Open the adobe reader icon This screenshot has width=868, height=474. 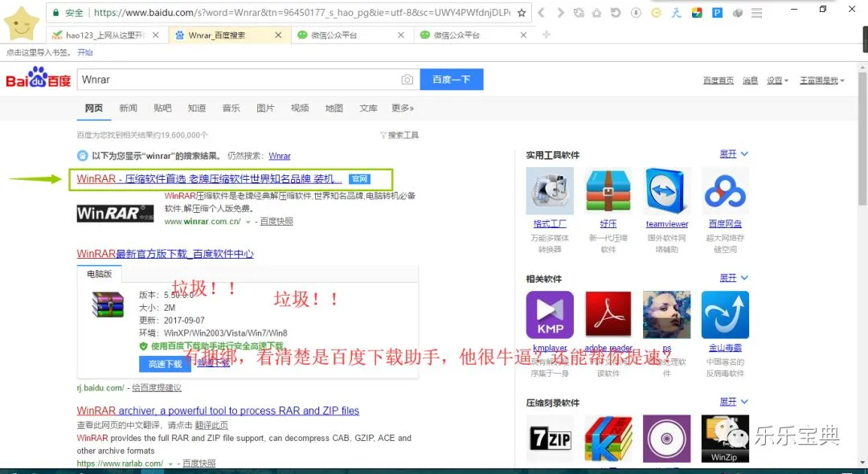click(608, 315)
